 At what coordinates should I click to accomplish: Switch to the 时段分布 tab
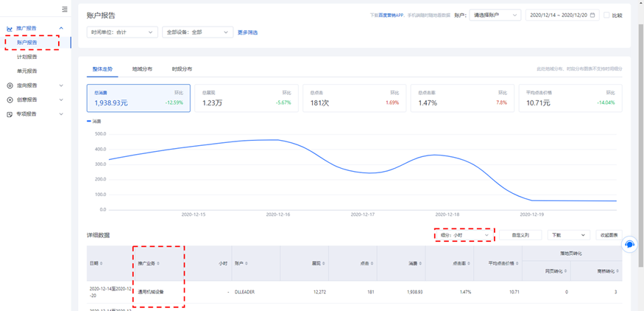pyautogui.click(x=182, y=69)
